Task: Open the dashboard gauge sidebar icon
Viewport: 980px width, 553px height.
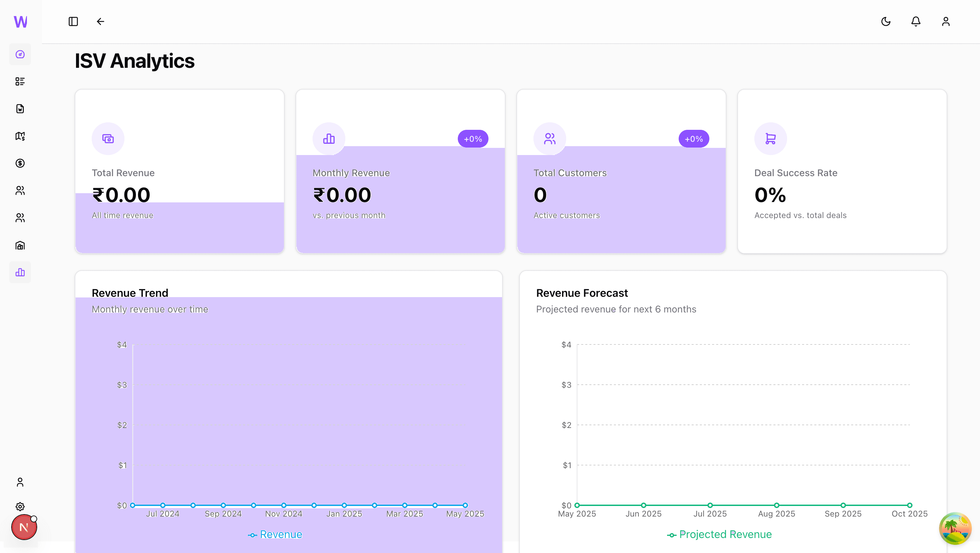Action: click(x=20, y=55)
